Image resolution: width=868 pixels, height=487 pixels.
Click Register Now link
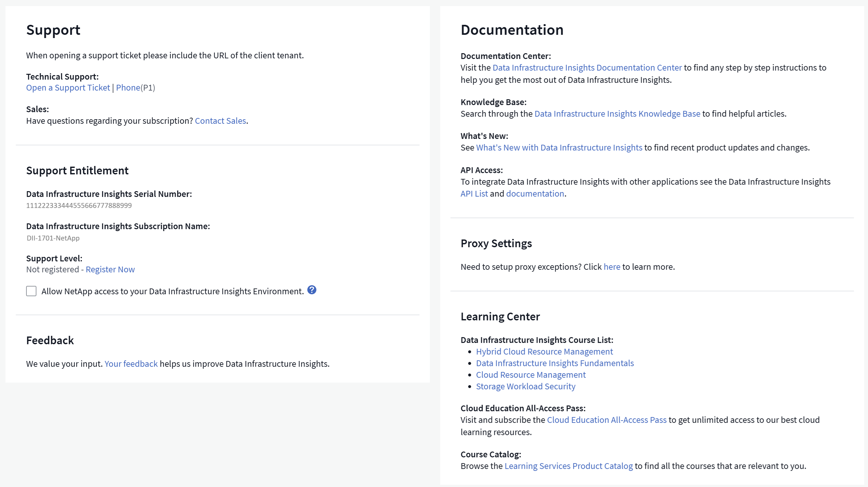click(x=110, y=269)
